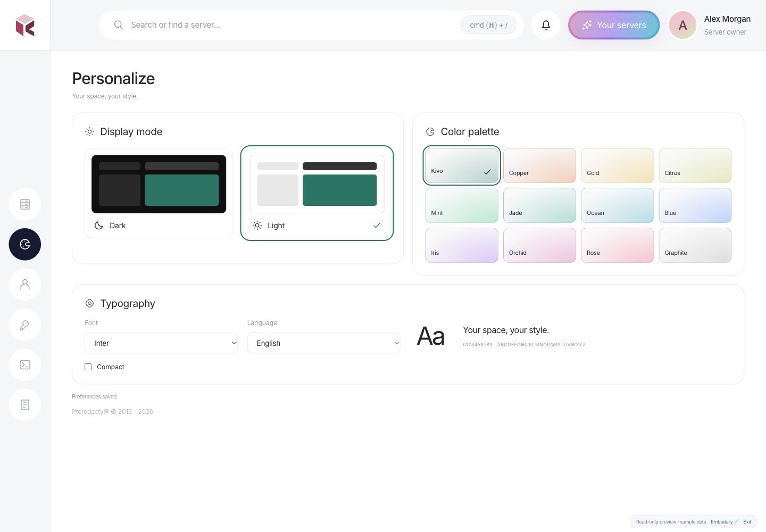Choose the Ocean color palette
Image resolution: width=766 pixels, height=532 pixels.
[x=617, y=205]
